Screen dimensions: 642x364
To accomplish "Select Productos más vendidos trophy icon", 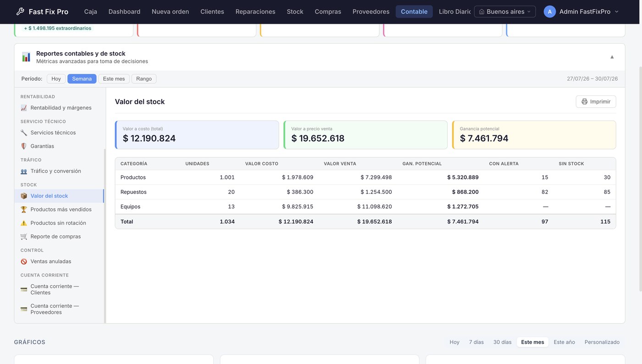I will tap(24, 210).
